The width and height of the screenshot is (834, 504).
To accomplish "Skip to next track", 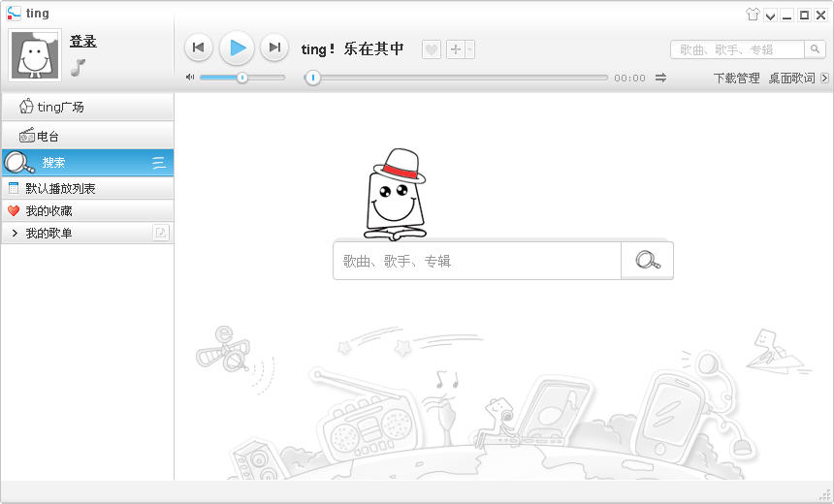I will (274, 47).
